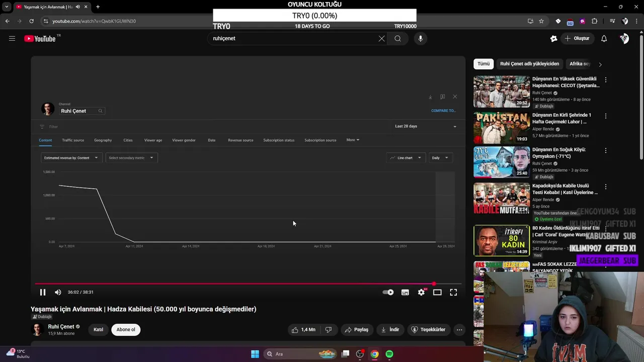Like the video (1,4 Mn)

click(x=303, y=330)
